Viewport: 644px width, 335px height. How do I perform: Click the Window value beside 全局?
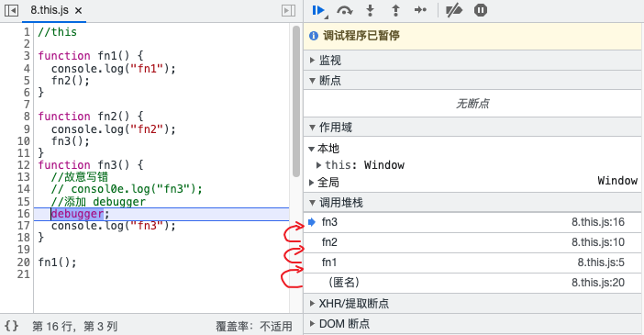(x=617, y=181)
